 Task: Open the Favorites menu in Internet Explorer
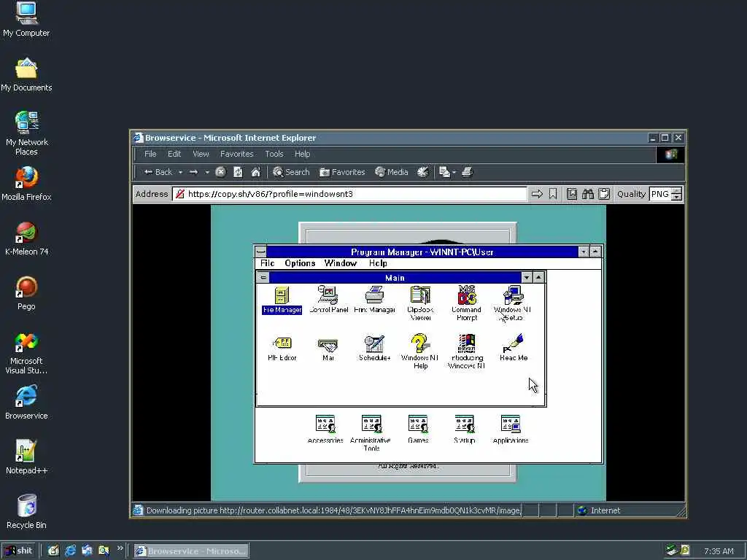[237, 154]
